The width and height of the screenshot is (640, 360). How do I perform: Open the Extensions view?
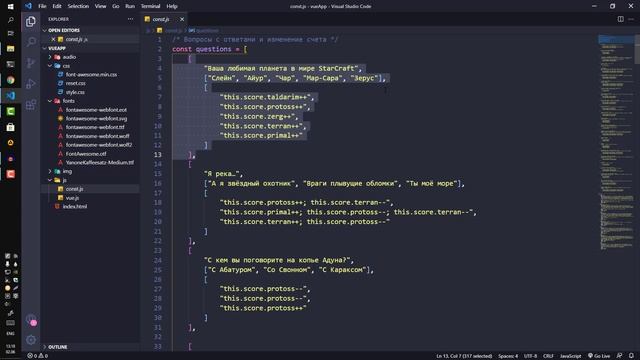(31, 104)
